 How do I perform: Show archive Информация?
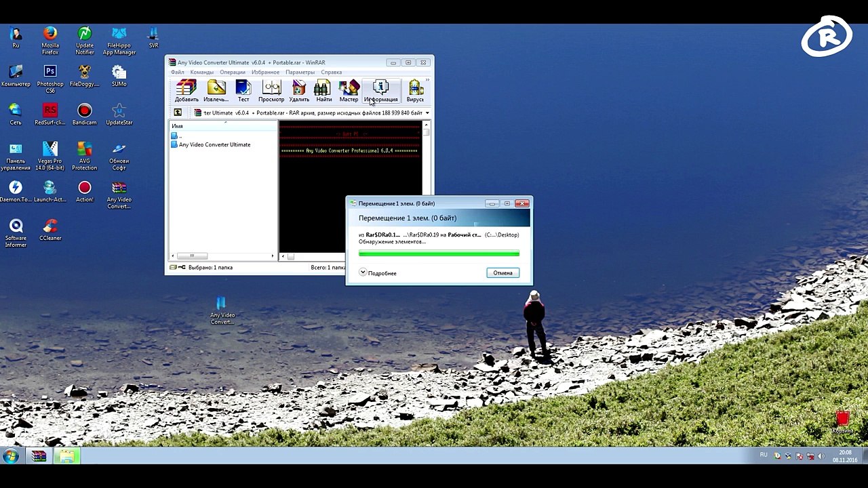(x=380, y=91)
